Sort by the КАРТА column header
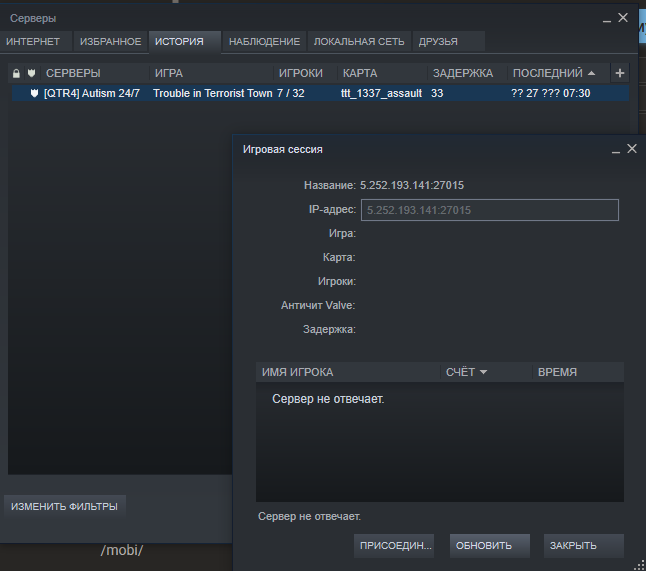The image size is (646, 571). (x=382, y=73)
